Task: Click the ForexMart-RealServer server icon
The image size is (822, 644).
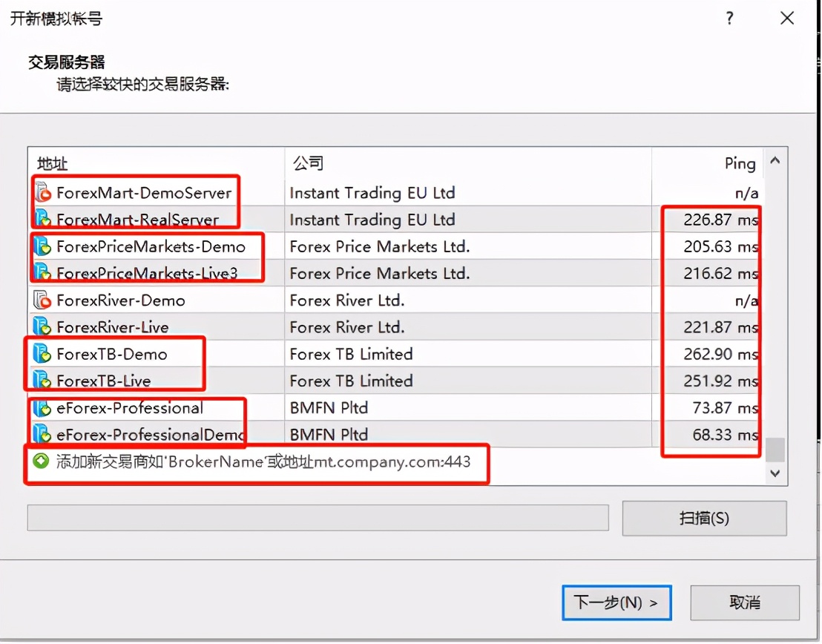Action: 42,219
